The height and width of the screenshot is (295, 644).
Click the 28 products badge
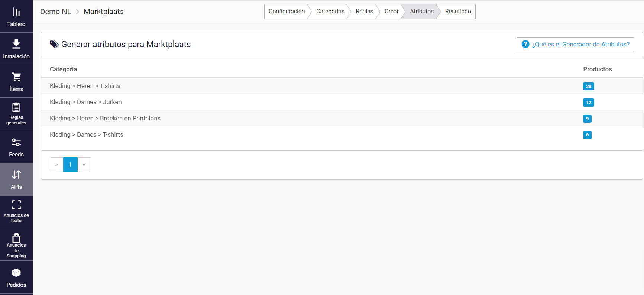point(589,86)
